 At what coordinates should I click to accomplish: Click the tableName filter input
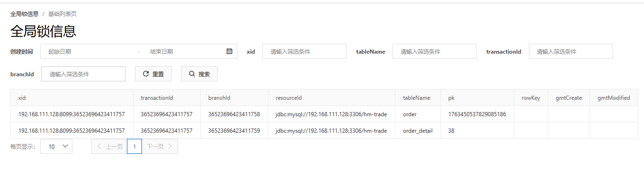(434, 51)
